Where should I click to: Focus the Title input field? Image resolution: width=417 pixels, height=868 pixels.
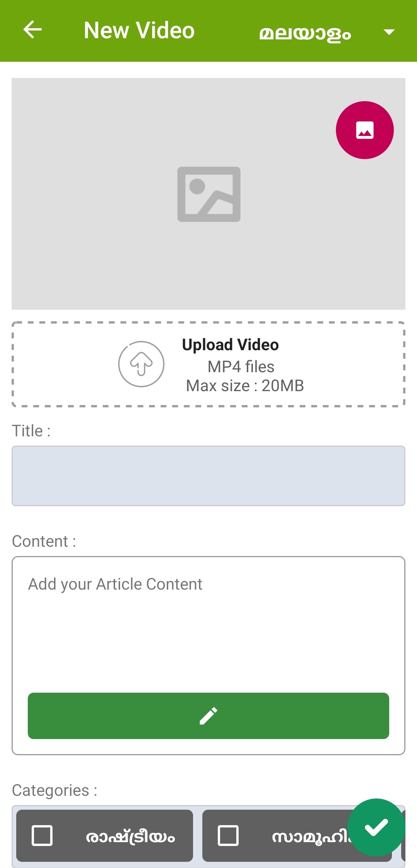pyautogui.click(x=208, y=476)
